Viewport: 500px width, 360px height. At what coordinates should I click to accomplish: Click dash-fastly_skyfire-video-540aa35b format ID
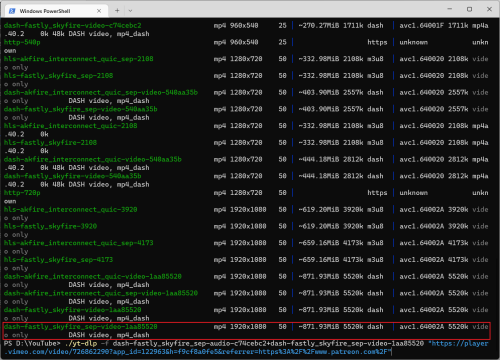pos(73,176)
